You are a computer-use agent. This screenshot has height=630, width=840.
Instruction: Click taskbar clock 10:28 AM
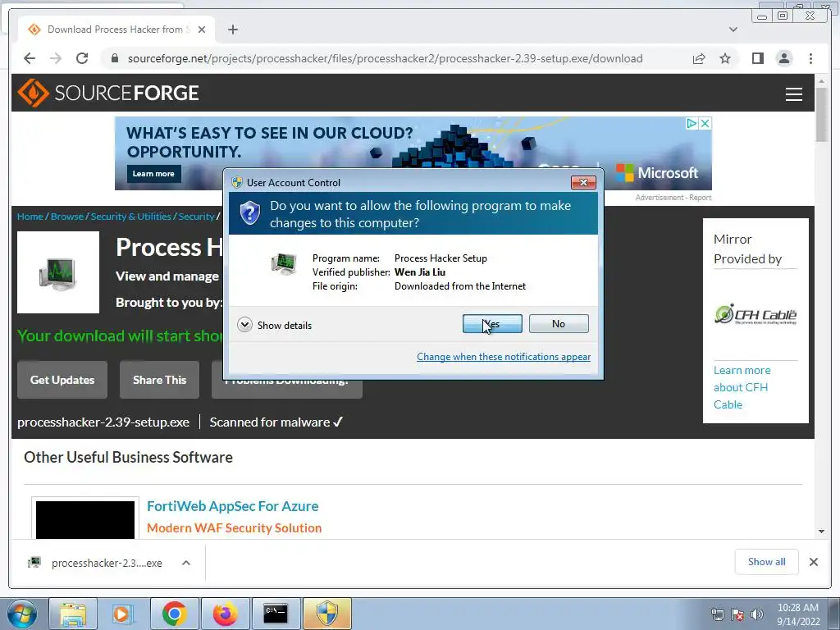pyautogui.click(x=797, y=614)
